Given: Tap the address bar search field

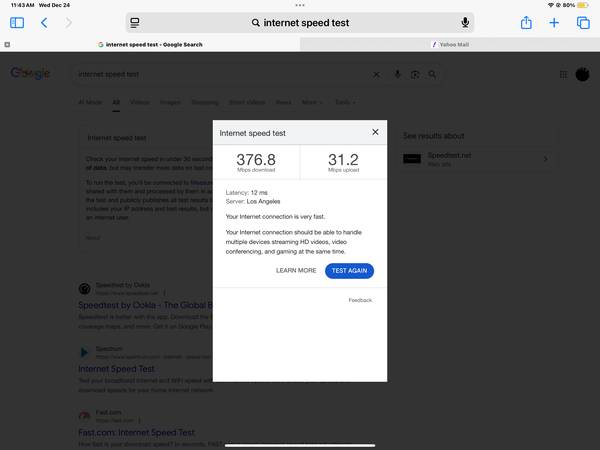Looking at the screenshot, I should 300,22.
